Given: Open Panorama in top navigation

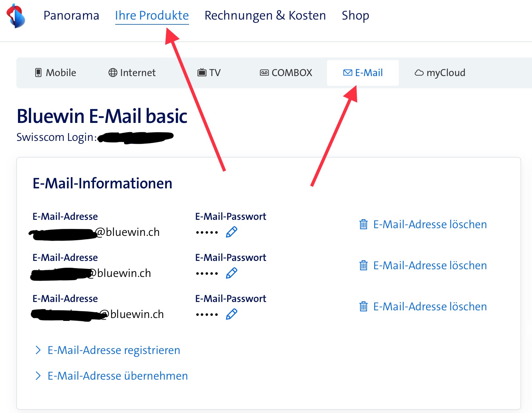Looking at the screenshot, I should 71,15.
